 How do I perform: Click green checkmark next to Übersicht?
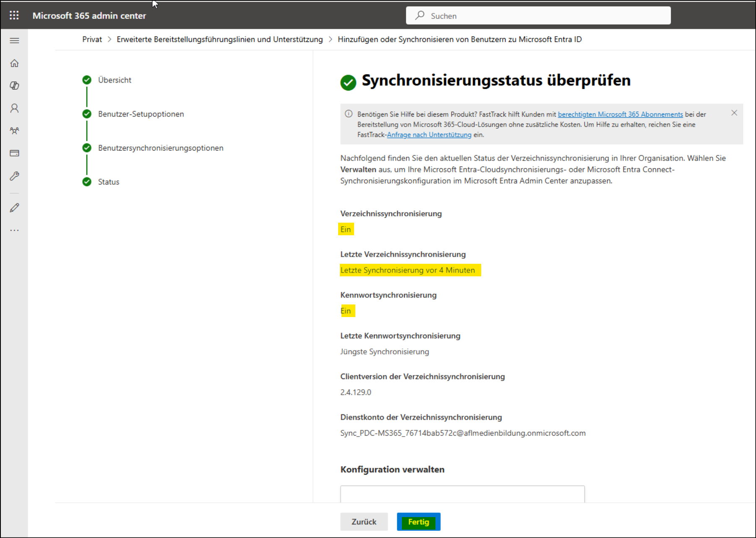coord(87,80)
